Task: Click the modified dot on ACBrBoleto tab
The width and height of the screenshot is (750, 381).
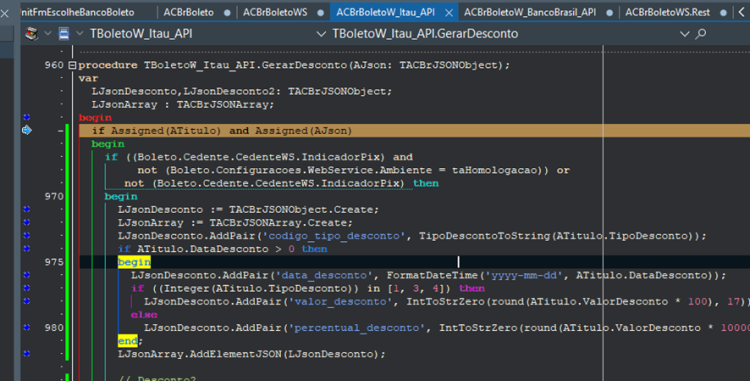Action: click(x=227, y=13)
